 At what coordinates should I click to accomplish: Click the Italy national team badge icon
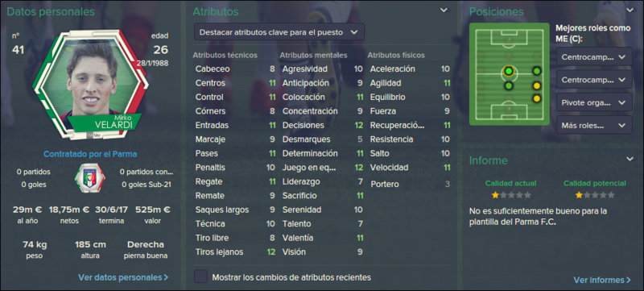(89, 178)
